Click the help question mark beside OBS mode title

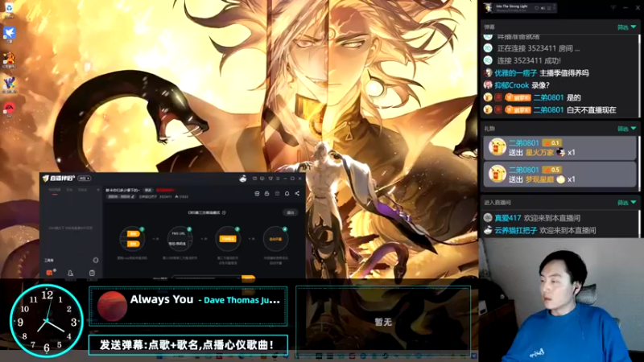tap(224, 212)
